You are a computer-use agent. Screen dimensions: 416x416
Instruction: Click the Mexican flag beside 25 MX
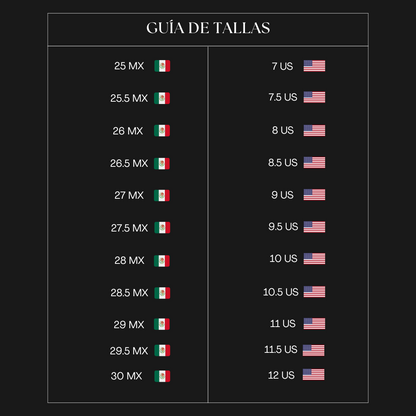click(x=162, y=66)
